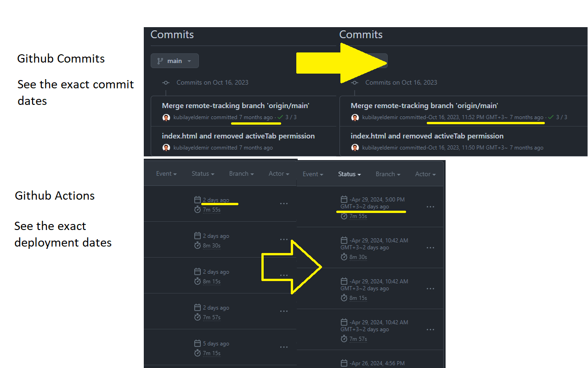588x368 pixels.
Task: Click calendar icon beside 'Apr 29, 2024, 5:00 PM'
Action: pyautogui.click(x=344, y=200)
